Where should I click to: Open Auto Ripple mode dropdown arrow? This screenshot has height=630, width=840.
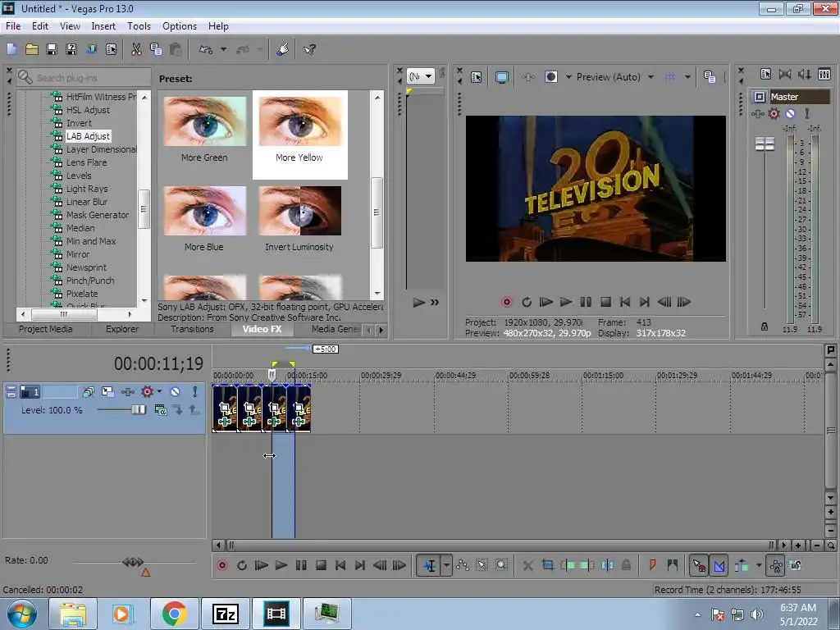tap(759, 565)
